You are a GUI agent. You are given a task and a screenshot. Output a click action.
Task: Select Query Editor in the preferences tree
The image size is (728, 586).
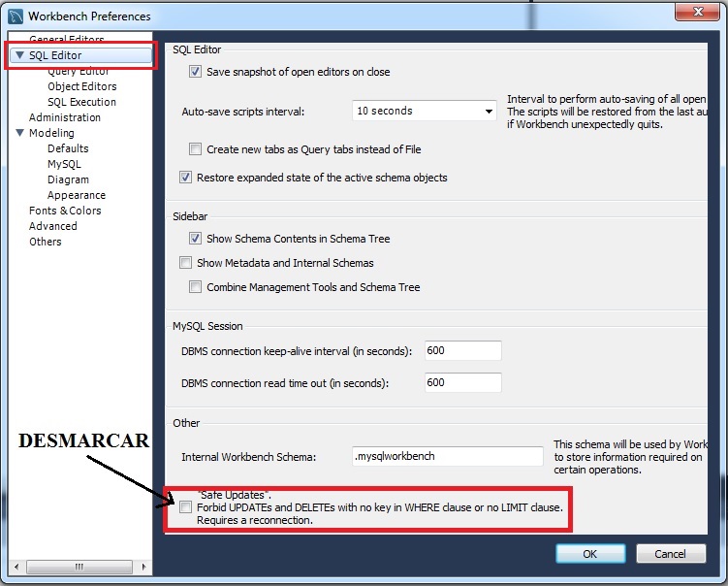78,72
